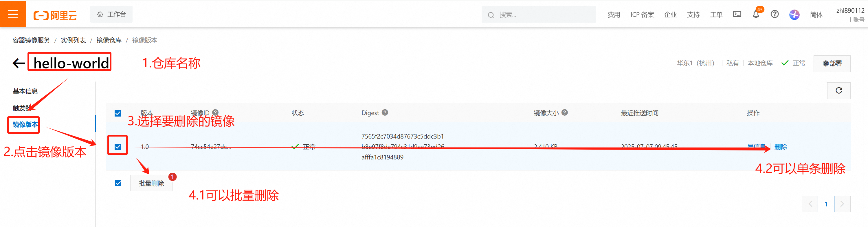The height and width of the screenshot is (227, 868).
Task: Open the zhl890112 account menu
Action: [x=850, y=14]
